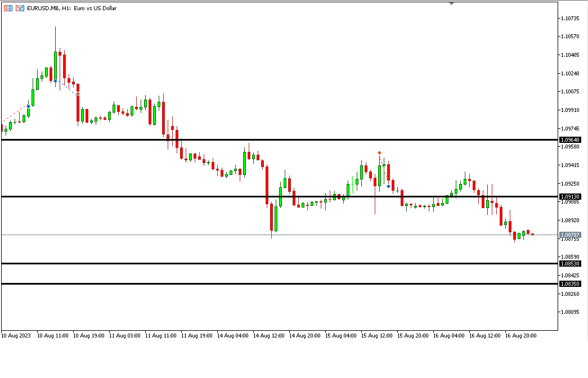Click the 15 Aug 20:00 time label

click(412, 336)
